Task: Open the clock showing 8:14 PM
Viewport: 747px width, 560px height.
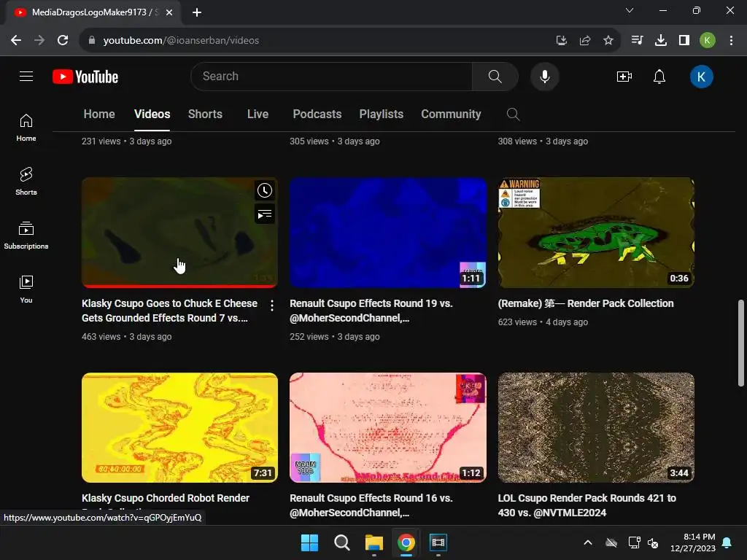Action: point(693,542)
